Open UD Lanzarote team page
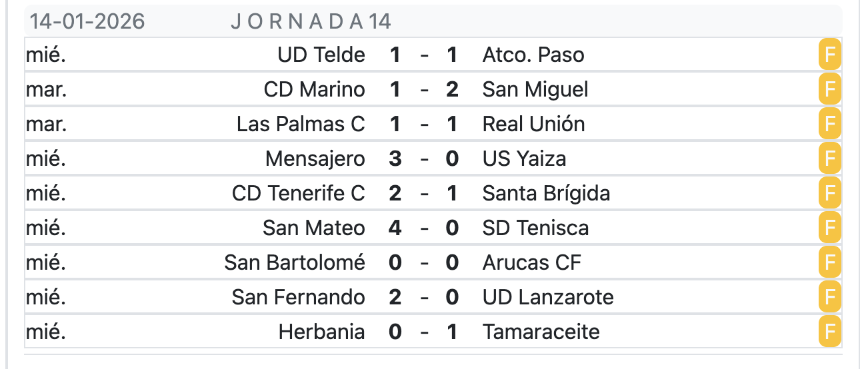868x369 pixels. (548, 298)
